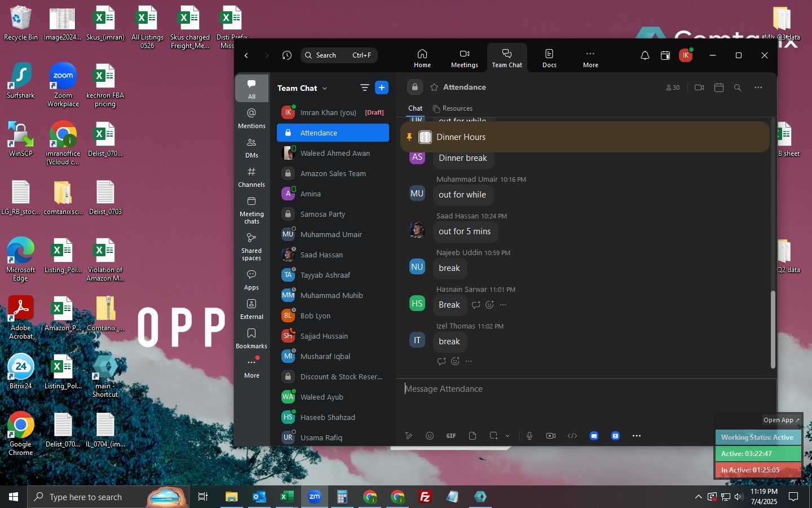The height and width of the screenshot is (508, 812).
Task: Click the pinned Dinner Hours message
Action: (x=585, y=137)
